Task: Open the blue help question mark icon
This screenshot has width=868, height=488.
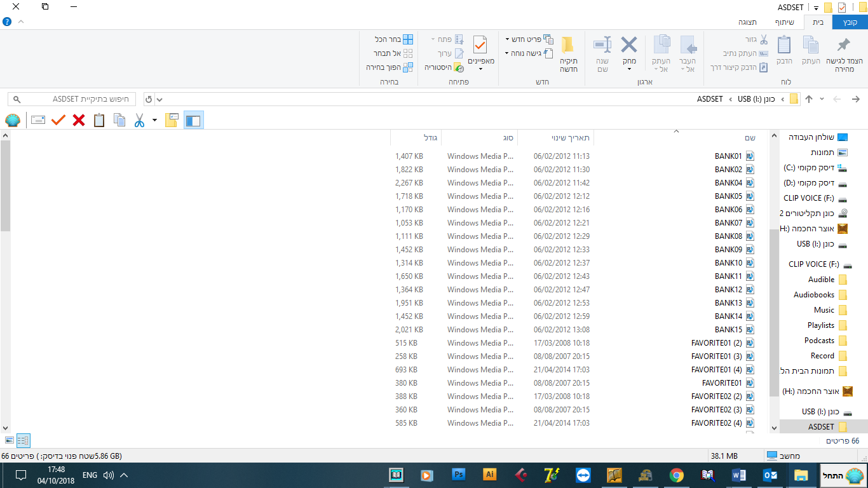Action: click(x=7, y=22)
